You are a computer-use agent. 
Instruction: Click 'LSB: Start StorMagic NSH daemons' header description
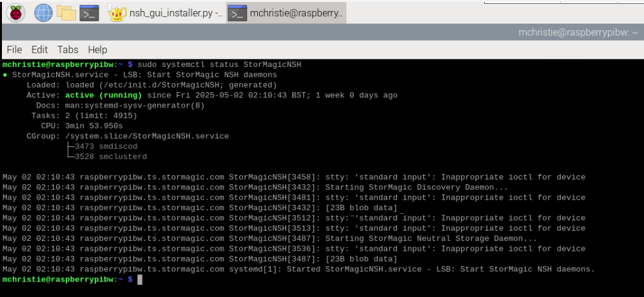coord(200,75)
